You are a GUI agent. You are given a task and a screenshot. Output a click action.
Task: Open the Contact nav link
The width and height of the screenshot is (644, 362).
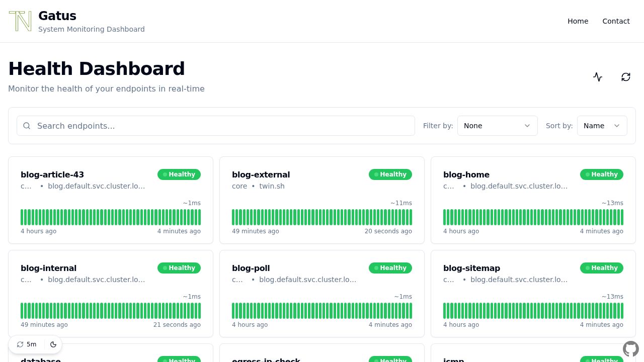[616, 21]
